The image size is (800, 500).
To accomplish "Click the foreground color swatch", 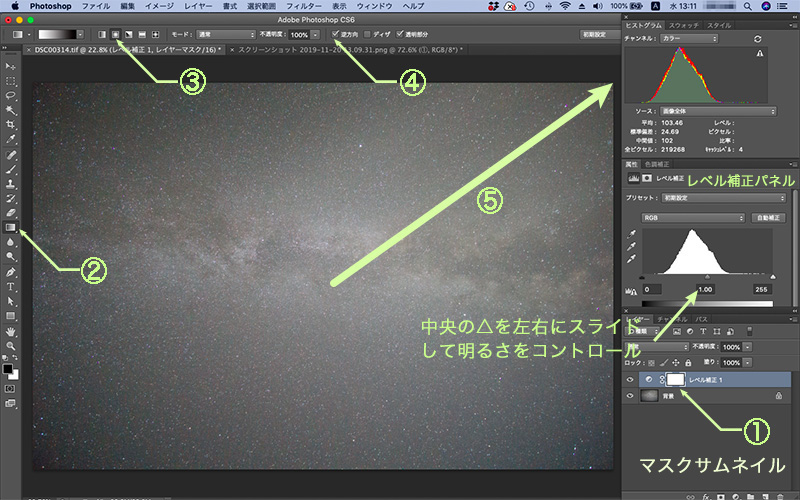I will 8,369.
